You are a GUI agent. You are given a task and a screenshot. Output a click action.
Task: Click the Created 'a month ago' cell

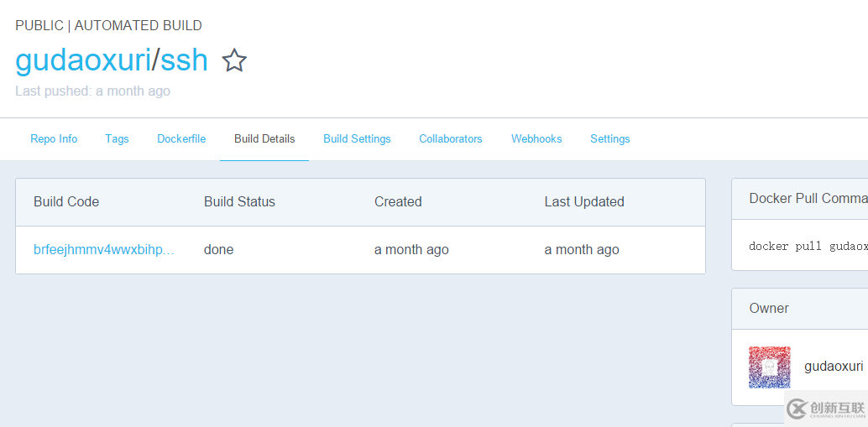[411, 250]
